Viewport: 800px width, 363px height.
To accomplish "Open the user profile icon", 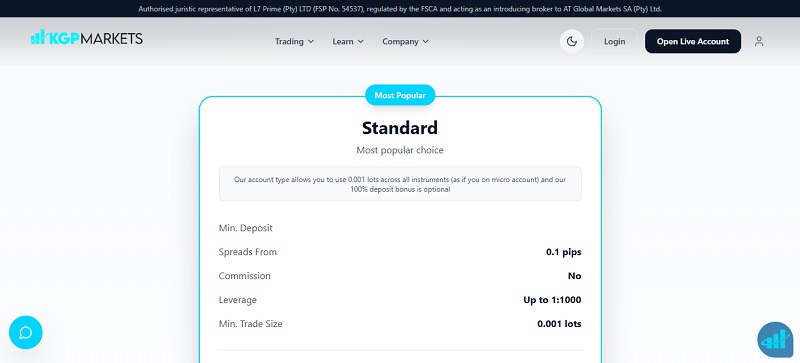I will point(759,41).
